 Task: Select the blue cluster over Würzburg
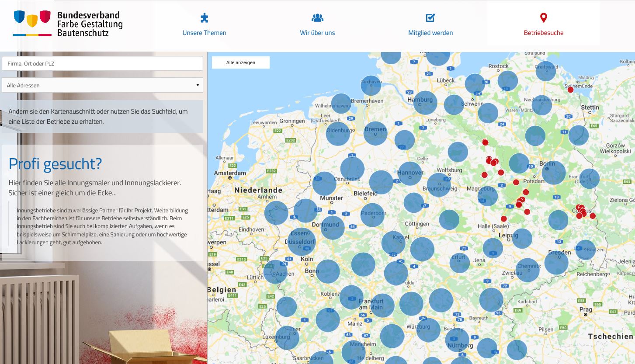point(428,330)
